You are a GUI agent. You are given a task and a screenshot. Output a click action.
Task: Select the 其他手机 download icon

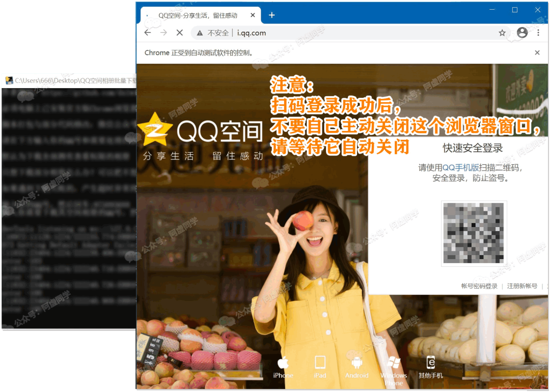pyautogui.click(x=431, y=362)
